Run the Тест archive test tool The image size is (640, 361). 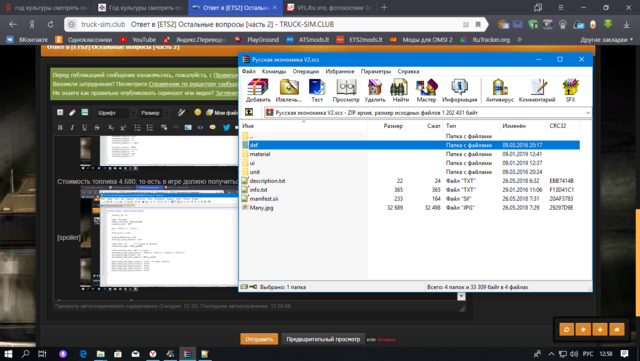click(317, 90)
